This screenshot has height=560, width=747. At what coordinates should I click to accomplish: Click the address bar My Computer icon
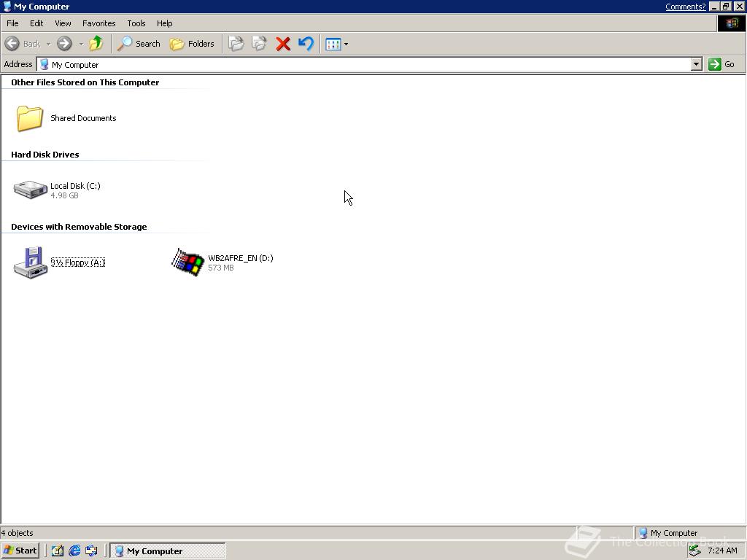click(x=44, y=64)
